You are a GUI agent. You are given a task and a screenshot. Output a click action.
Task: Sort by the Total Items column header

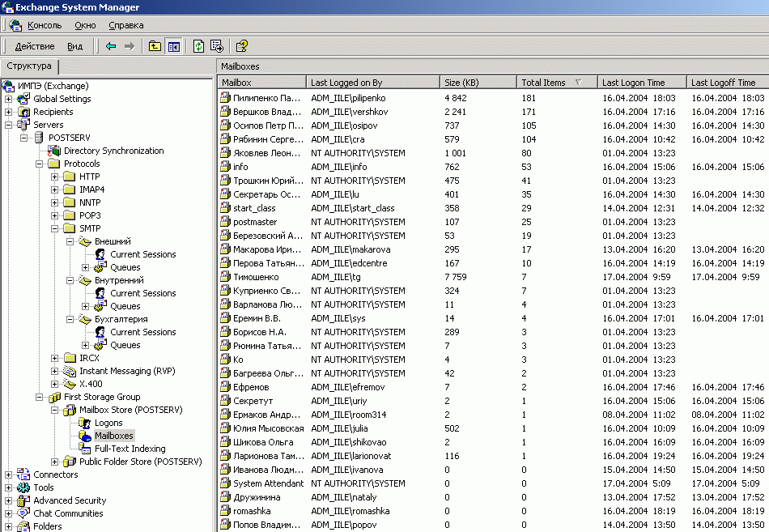tap(557, 83)
